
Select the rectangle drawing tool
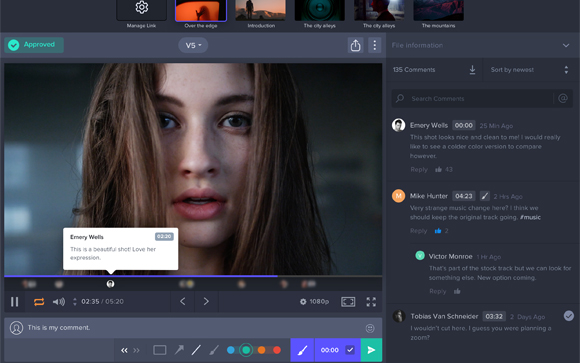tap(159, 350)
